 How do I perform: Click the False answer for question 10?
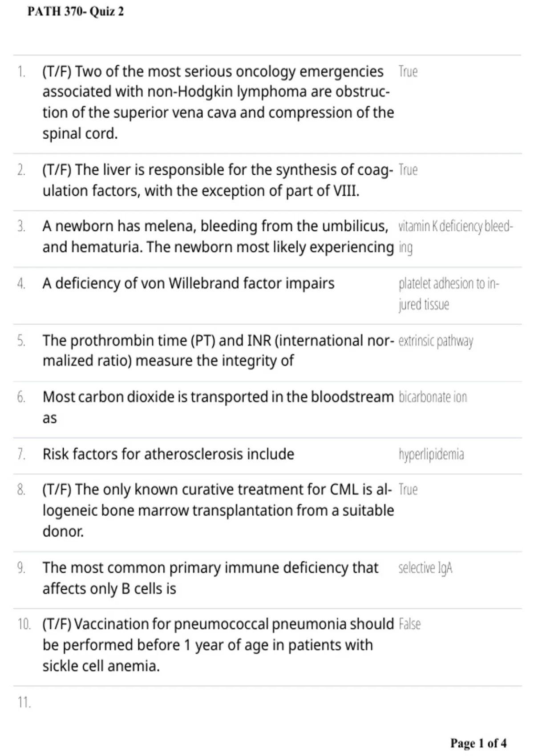(x=409, y=624)
